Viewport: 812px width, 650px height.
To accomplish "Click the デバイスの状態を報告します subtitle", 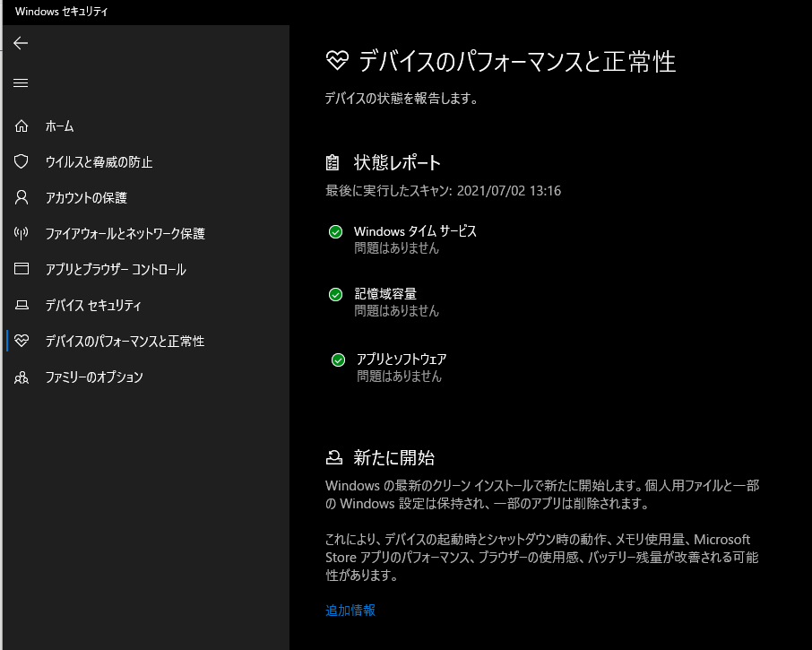I will pyautogui.click(x=401, y=98).
